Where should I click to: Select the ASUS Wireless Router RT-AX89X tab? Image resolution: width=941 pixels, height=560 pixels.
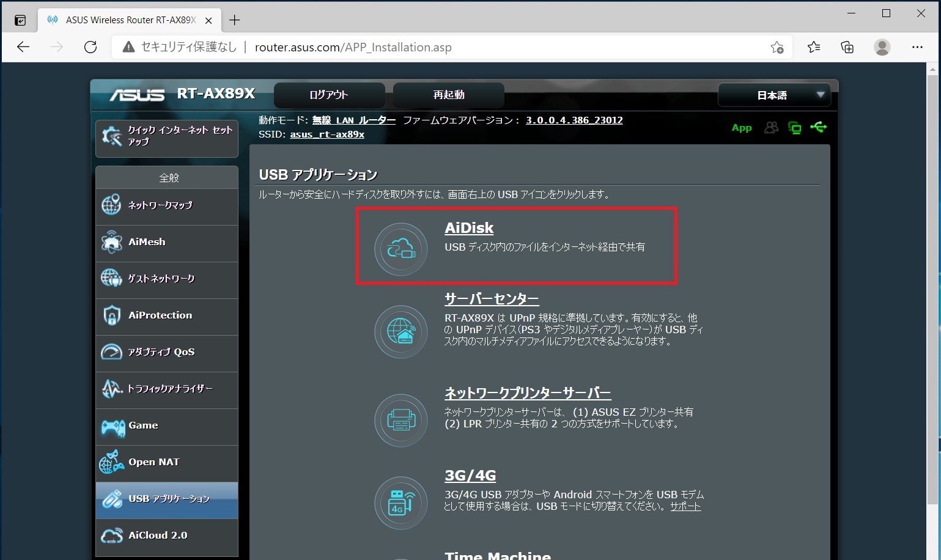point(130,20)
